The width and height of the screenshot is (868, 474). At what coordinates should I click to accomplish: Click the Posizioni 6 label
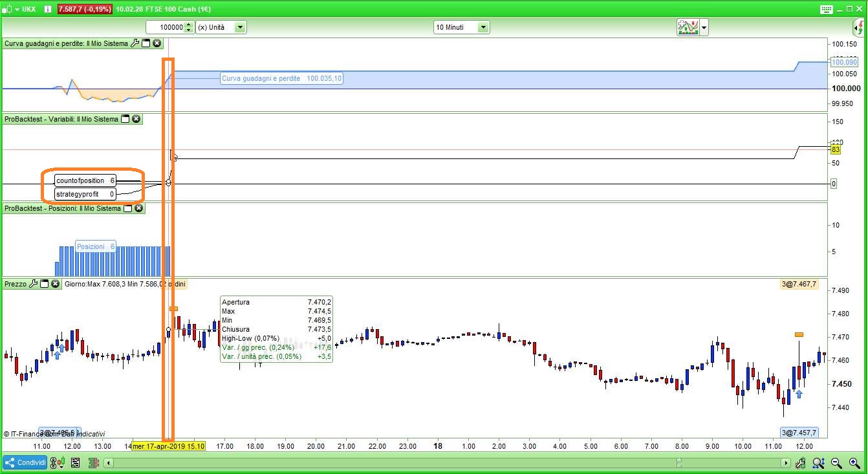[96, 246]
